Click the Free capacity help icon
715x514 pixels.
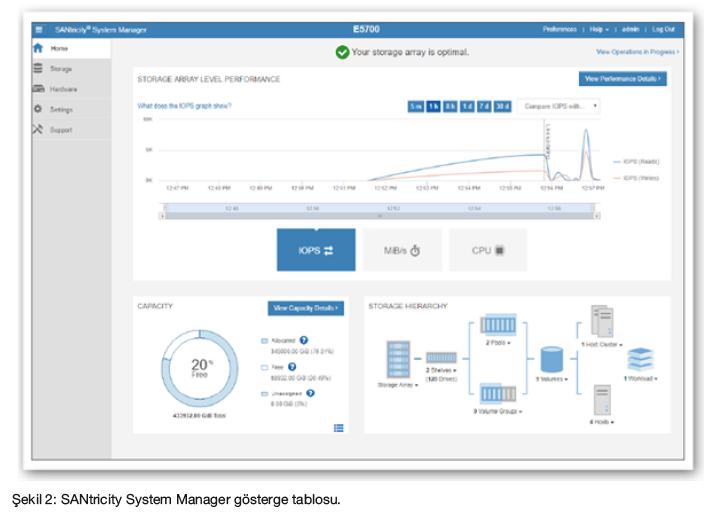click(293, 367)
